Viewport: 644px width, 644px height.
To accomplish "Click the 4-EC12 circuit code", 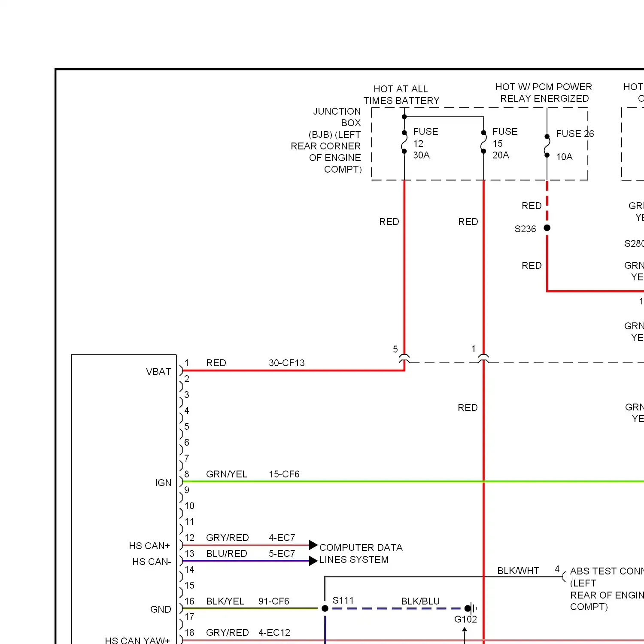I will click(x=274, y=633).
